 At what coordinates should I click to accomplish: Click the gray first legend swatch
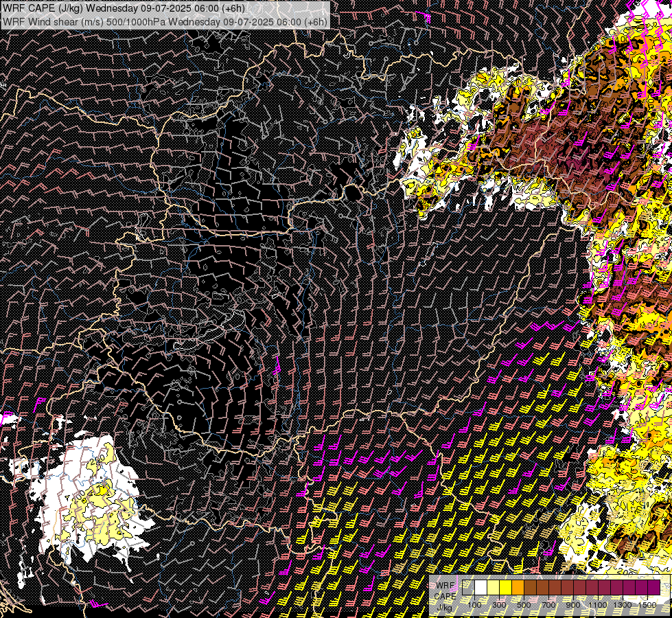click(468, 587)
